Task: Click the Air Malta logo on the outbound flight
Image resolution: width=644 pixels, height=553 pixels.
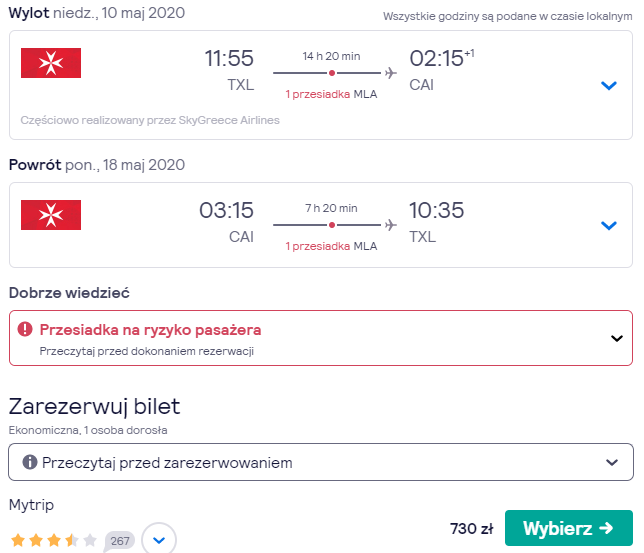Action: tap(51, 63)
